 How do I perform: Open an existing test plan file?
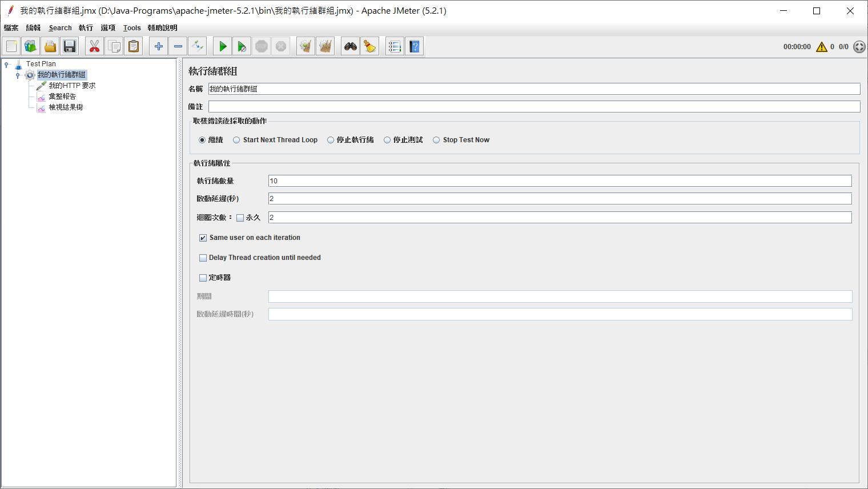[50, 46]
